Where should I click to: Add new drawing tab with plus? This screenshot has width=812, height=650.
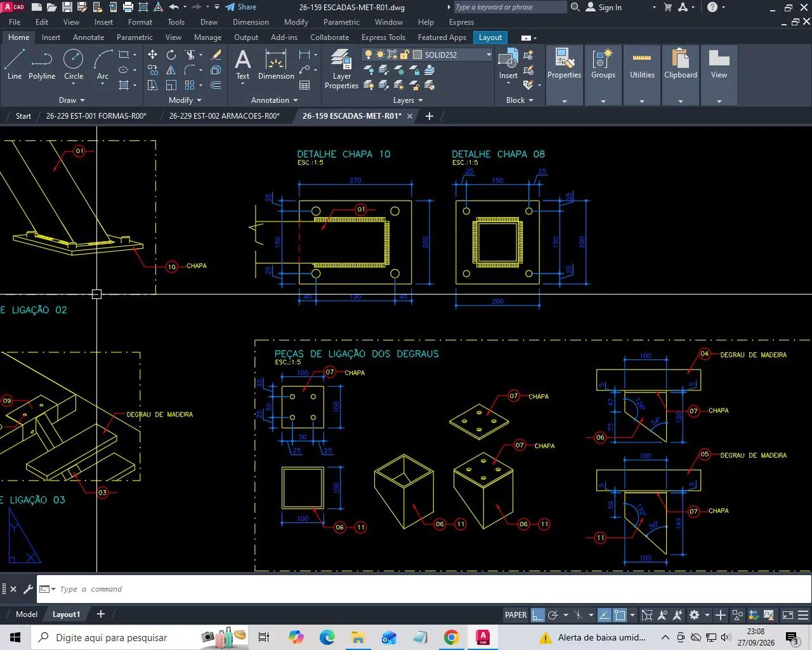point(429,116)
